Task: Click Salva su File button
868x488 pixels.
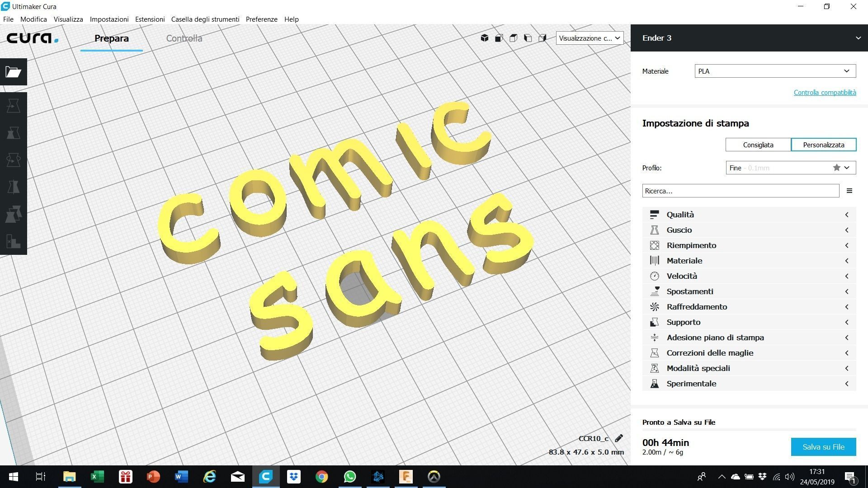Action: (x=823, y=447)
